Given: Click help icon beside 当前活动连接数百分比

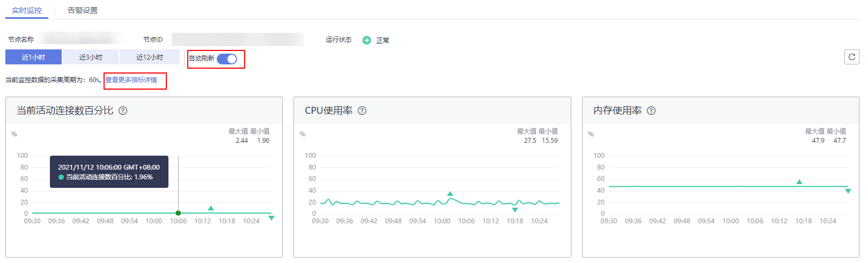Looking at the screenshot, I should click(x=123, y=111).
